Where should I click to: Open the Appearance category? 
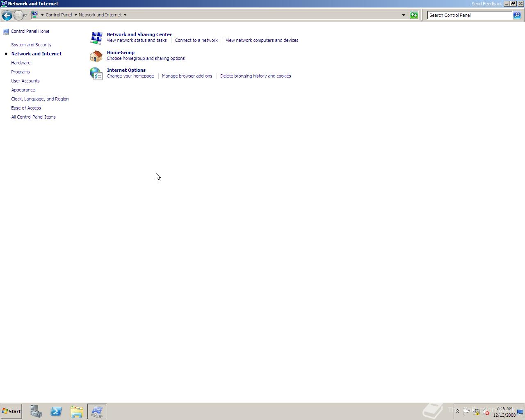[23, 90]
